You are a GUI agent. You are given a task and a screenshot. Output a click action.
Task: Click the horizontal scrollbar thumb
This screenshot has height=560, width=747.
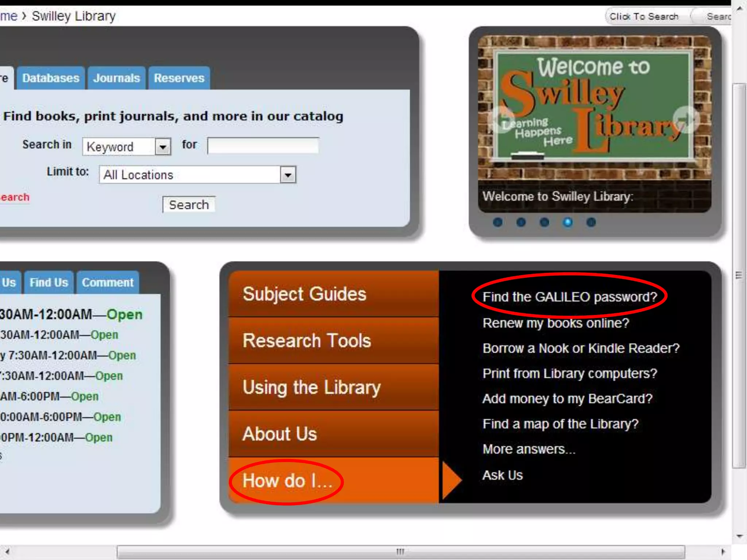tap(400, 551)
